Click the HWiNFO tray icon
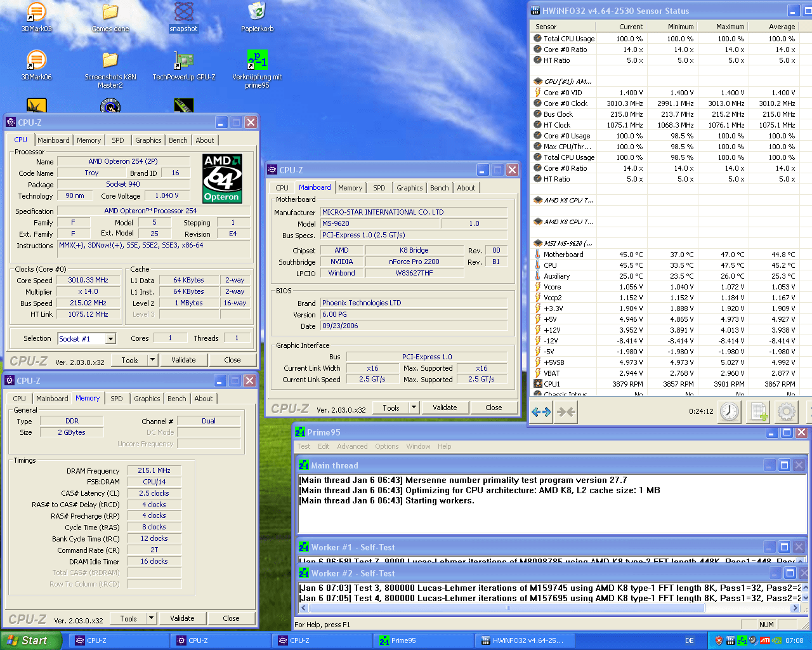 [730, 640]
